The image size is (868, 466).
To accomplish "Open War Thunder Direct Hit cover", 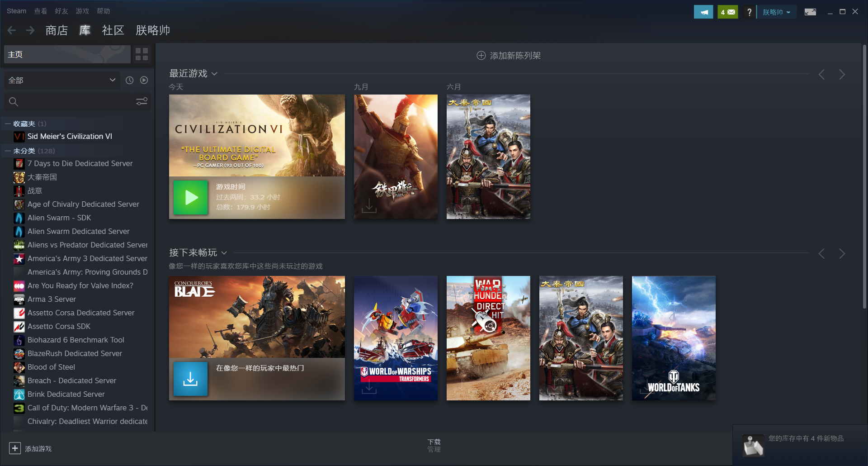I will click(488, 338).
